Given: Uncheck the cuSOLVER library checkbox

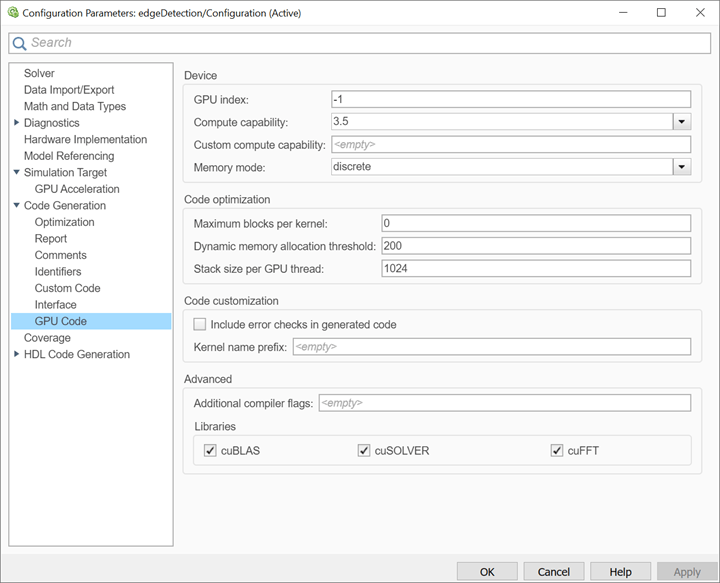Looking at the screenshot, I should click(364, 451).
